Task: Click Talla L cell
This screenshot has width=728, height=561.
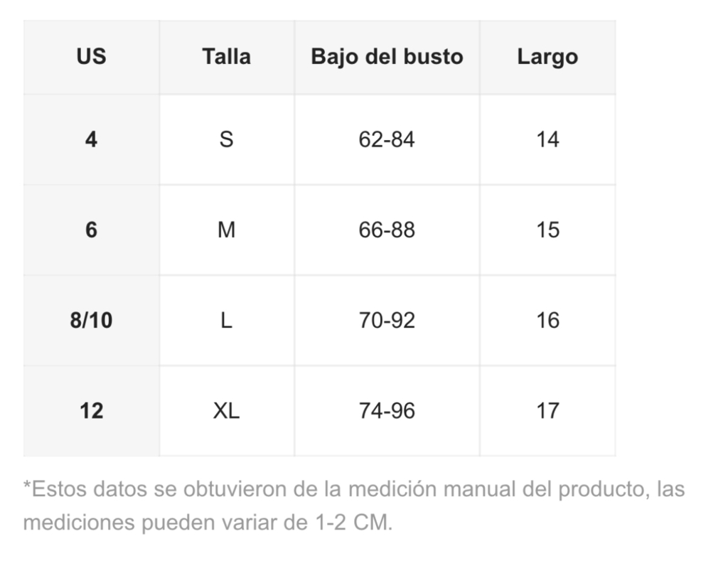Action: tap(227, 321)
